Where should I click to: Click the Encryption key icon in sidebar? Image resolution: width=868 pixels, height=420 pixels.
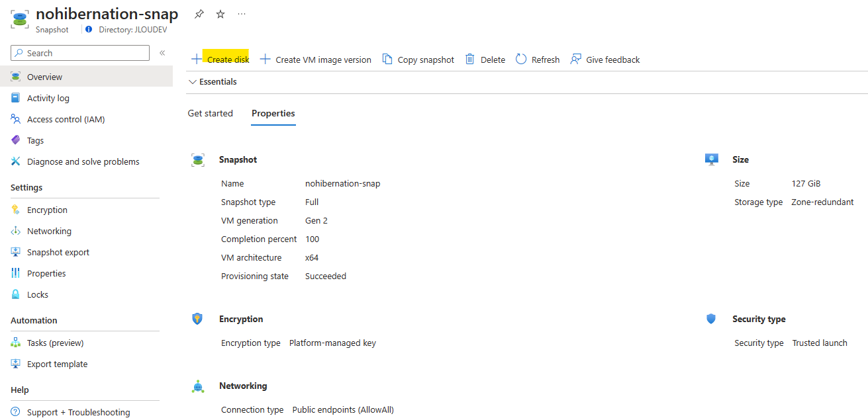16,210
